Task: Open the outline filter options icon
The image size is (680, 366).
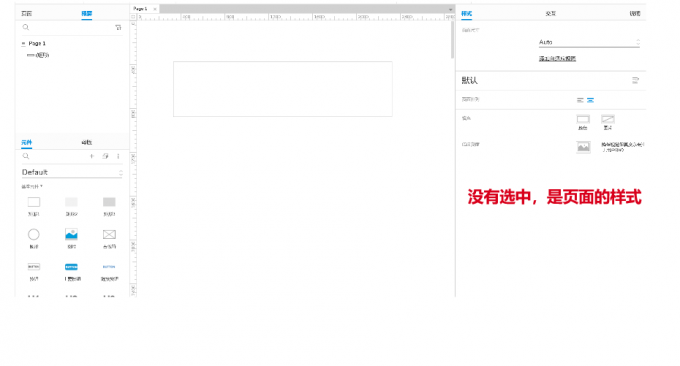Action: pyautogui.click(x=118, y=27)
